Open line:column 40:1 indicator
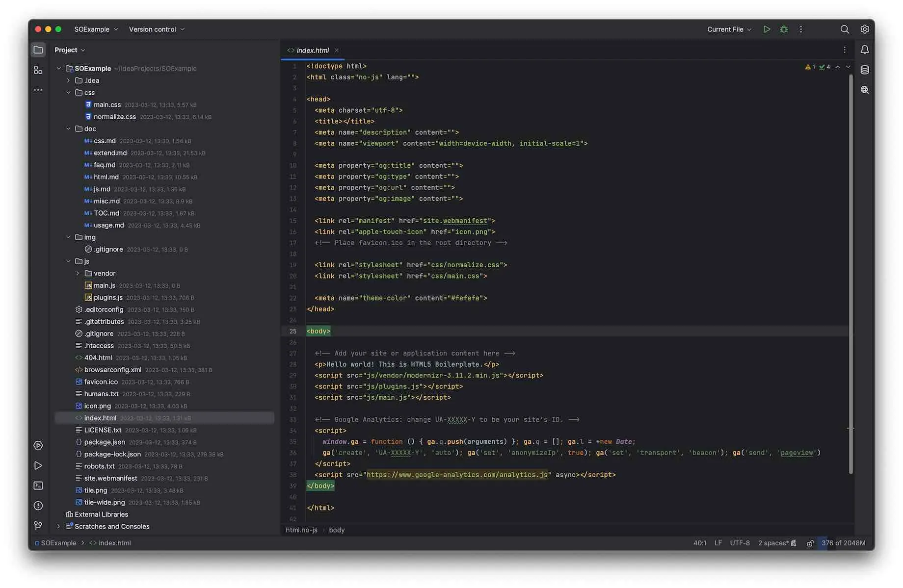The height and width of the screenshot is (588, 903). tap(700, 543)
